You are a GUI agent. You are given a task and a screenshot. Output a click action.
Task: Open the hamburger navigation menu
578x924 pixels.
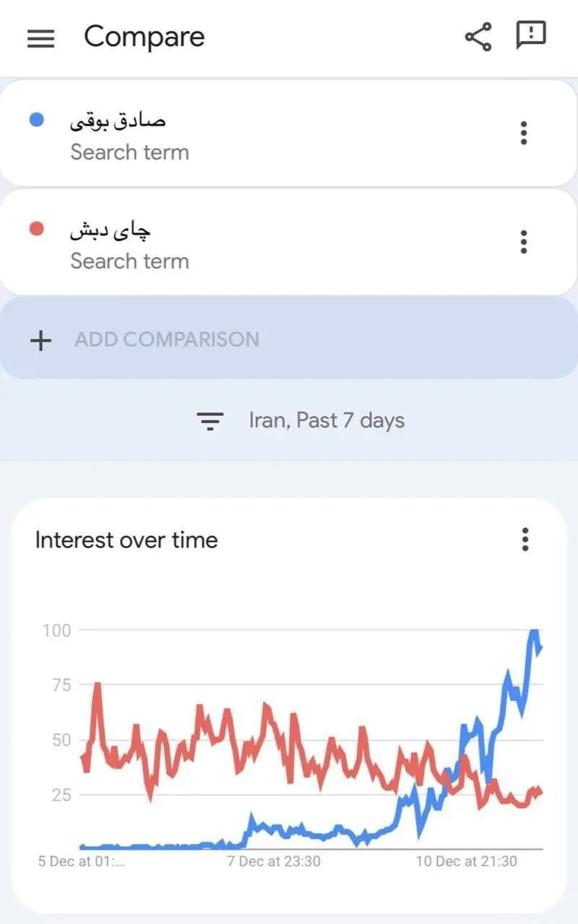[41, 38]
